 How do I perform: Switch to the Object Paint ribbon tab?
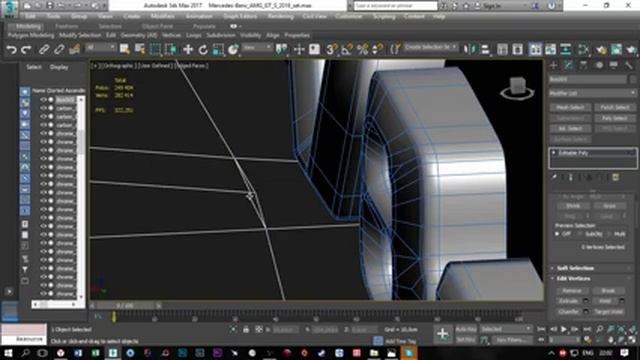157,26
